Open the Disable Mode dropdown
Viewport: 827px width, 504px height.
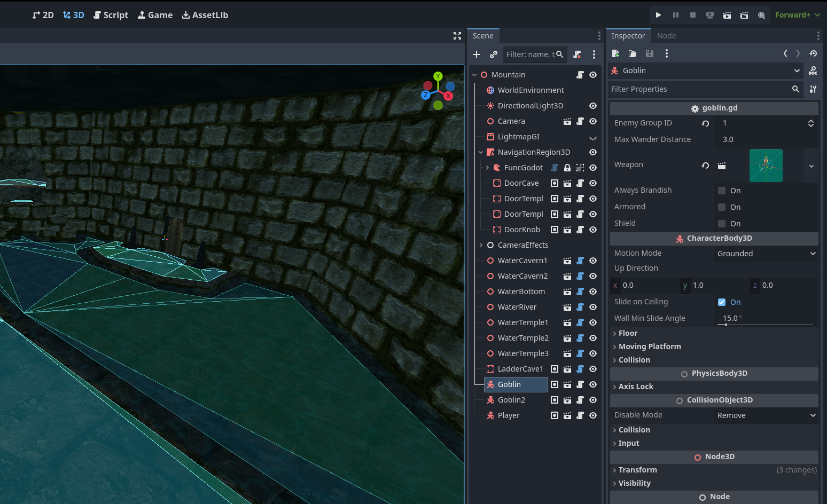pos(767,415)
